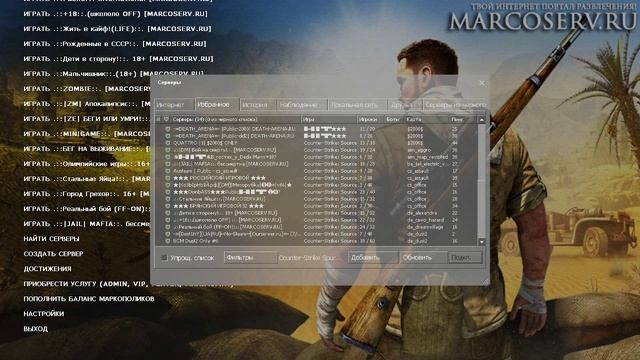This screenshot has height=360, width=640.
Task: Click the server list scroll down arrow
Action: click(x=482, y=242)
